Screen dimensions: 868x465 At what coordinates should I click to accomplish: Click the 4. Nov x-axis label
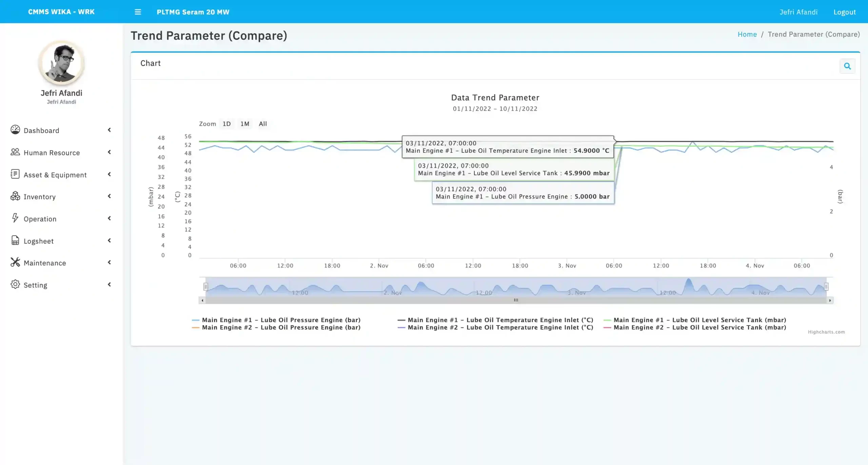(755, 266)
